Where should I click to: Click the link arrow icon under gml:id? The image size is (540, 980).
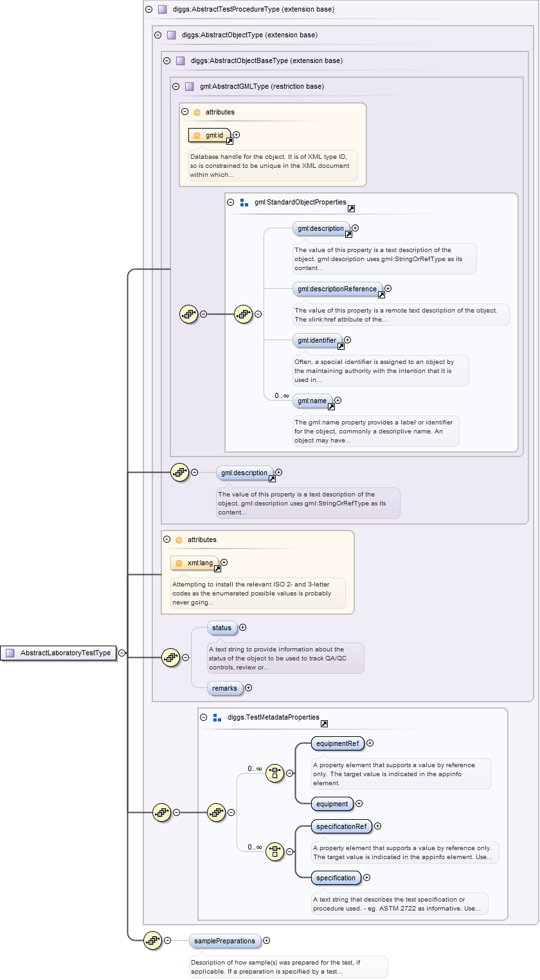point(230,141)
